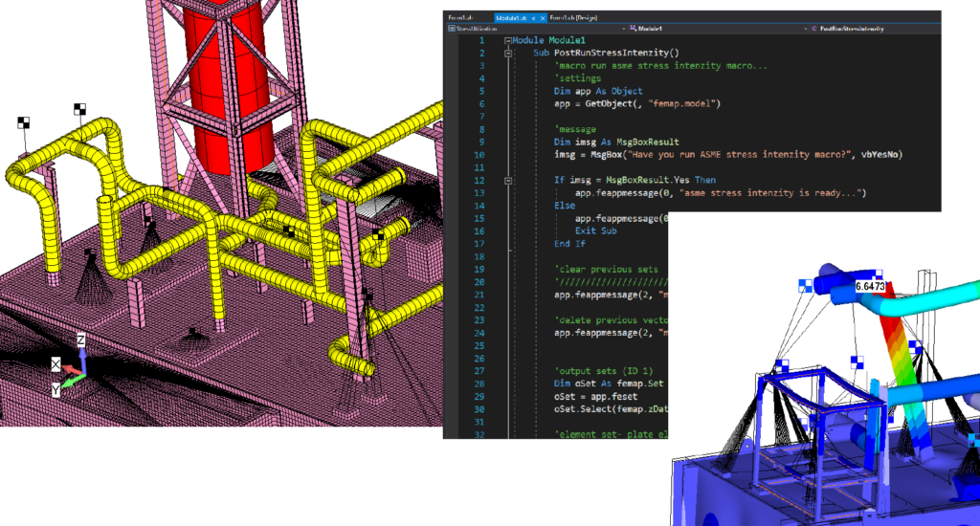Click 'macro run asme stress intenzity comment
Screen dimensions: 980x526
660,66
